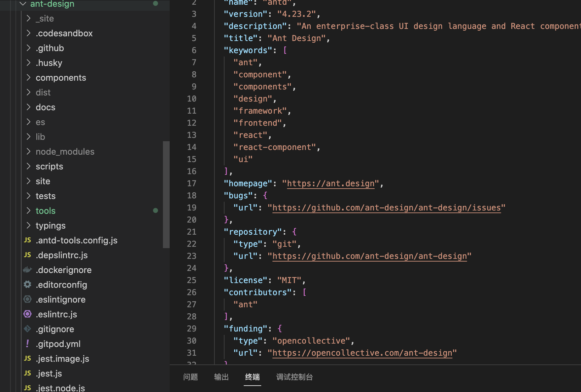Click JS icon of .jest.node.js
Image resolution: width=581 pixels, height=392 pixels.
pyautogui.click(x=28, y=388)
